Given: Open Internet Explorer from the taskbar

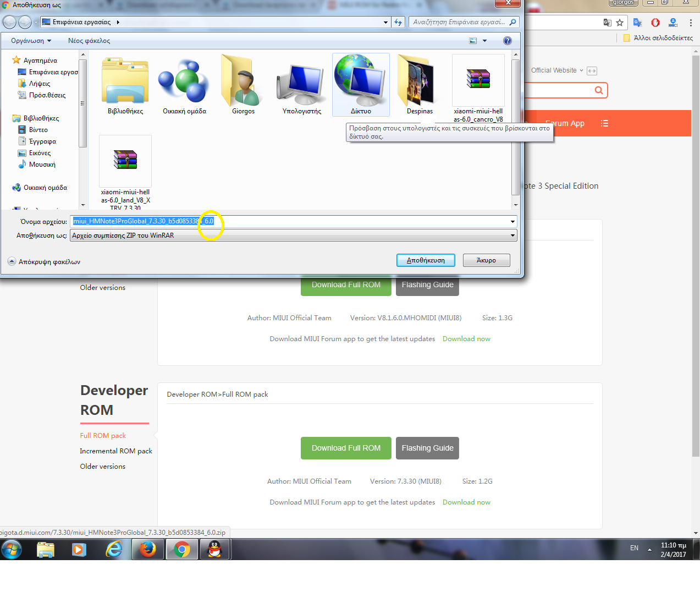Looking at the screenshot, I should click(x=114, y=549).
